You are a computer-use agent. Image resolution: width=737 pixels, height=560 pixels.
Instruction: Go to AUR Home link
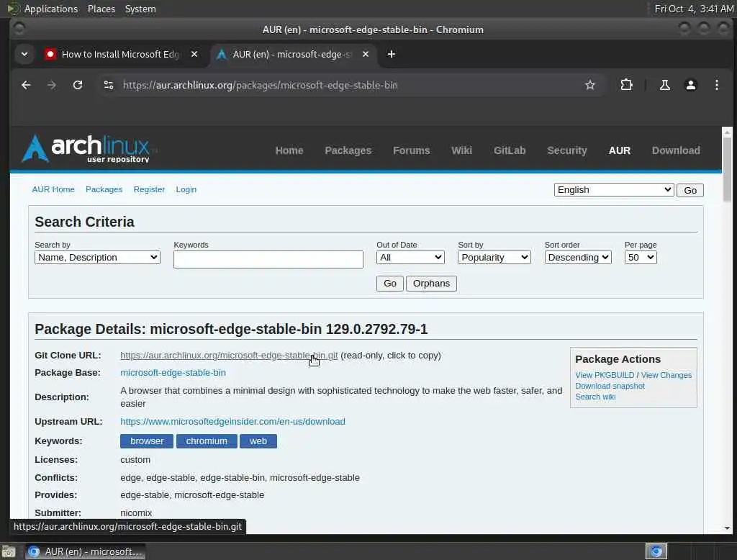coord(53,189)
